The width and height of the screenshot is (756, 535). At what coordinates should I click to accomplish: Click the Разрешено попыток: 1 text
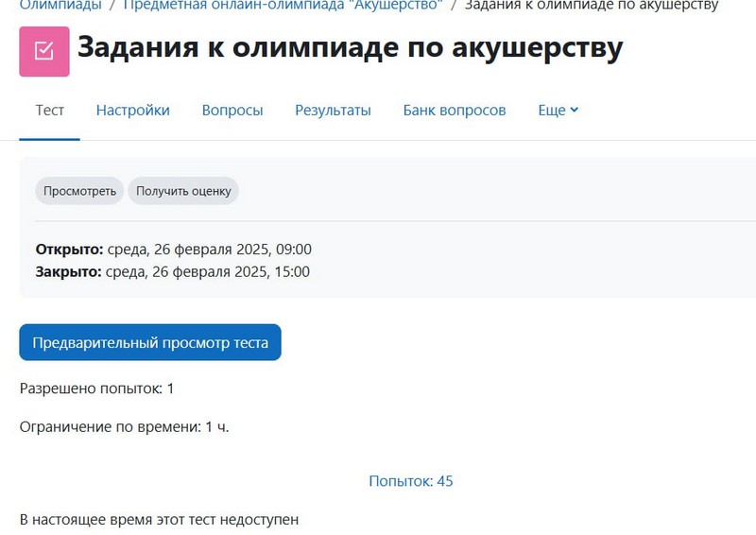(x=97, y=388)
